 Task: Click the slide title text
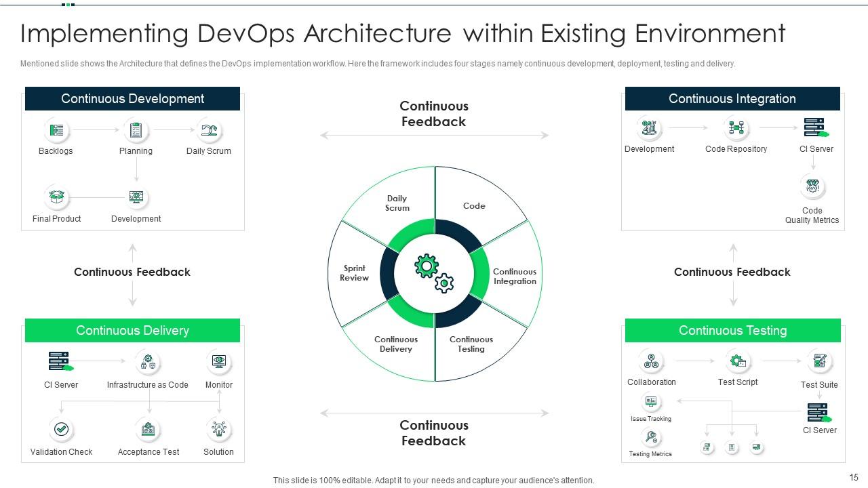point(403,33)
